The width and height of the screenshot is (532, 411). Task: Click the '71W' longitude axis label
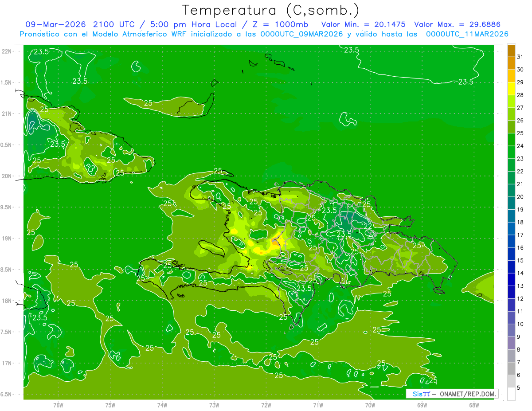coord(318,405)
